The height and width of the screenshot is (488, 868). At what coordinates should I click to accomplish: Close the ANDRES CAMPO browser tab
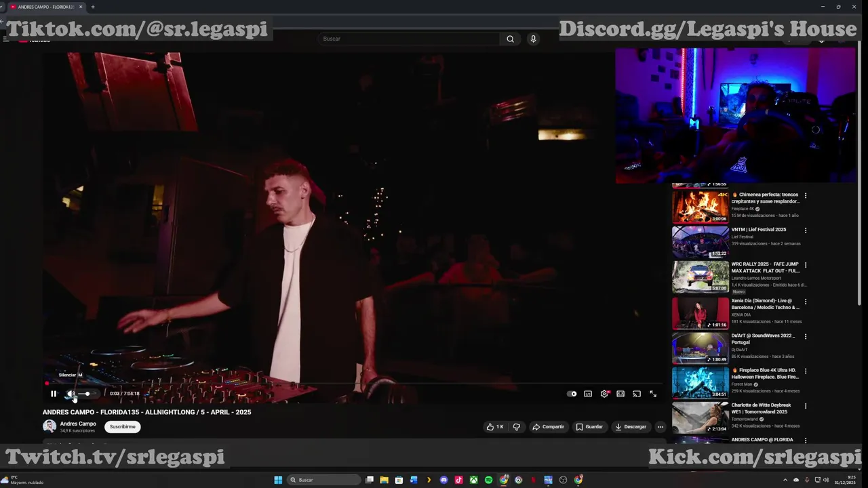pos(81,7)
